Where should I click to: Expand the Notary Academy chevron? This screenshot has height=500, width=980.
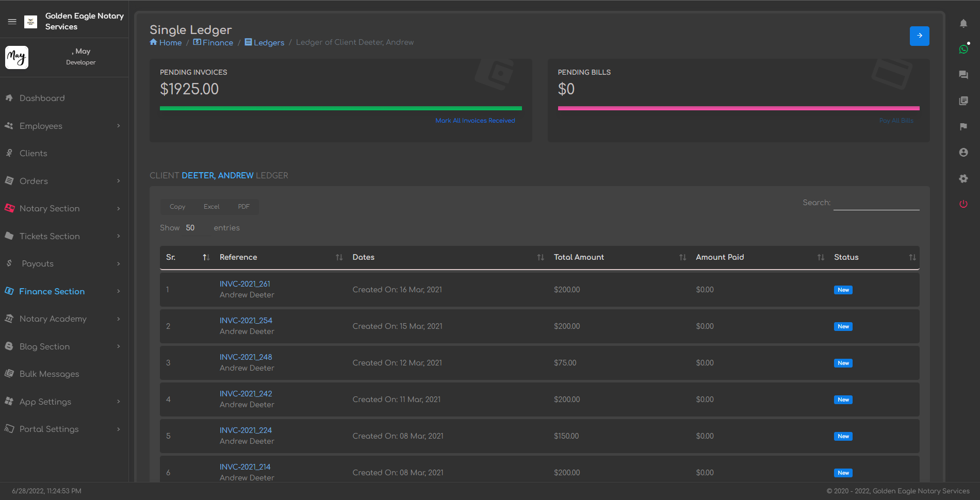point(119,319)
